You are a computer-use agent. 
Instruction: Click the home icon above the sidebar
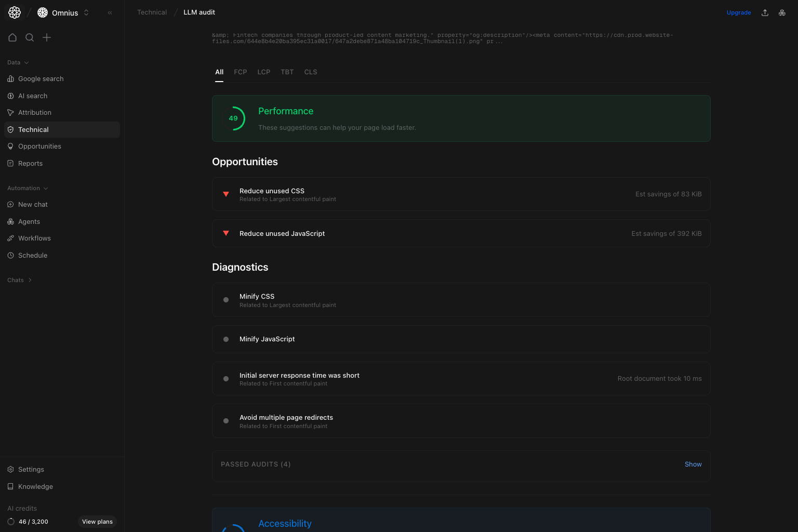pyautogui.click(x=12, y=37)
